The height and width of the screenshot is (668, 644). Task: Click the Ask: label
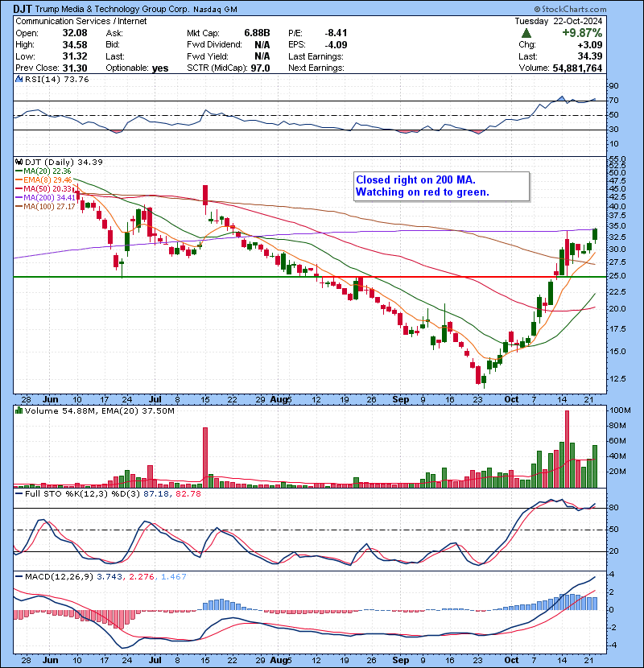[x=114, y=33]
